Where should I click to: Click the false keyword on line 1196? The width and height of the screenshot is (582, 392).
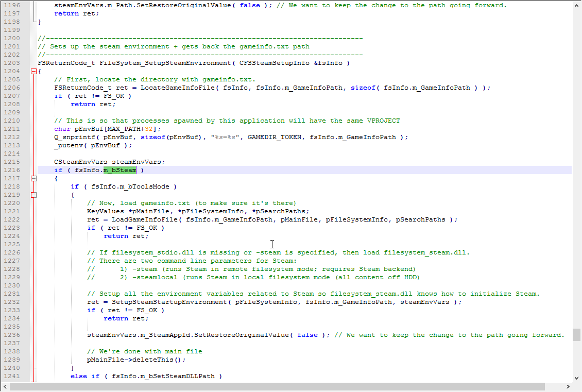point(250,6)
